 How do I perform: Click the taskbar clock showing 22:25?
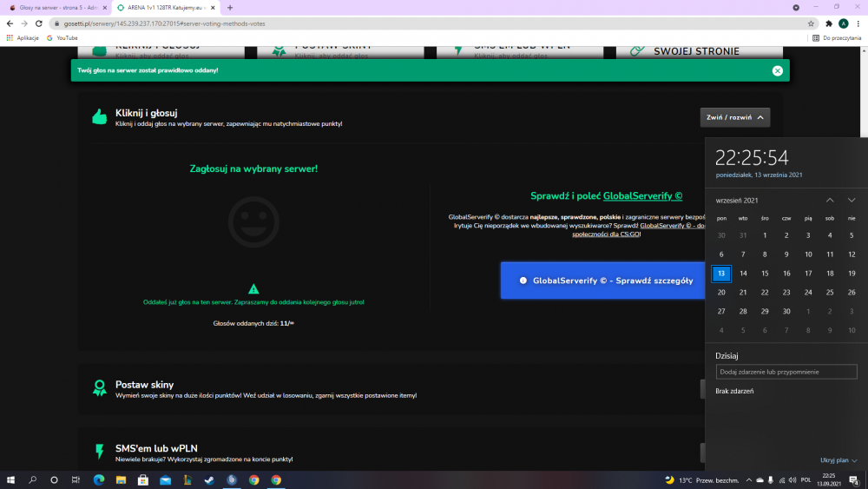click(829, 479)
